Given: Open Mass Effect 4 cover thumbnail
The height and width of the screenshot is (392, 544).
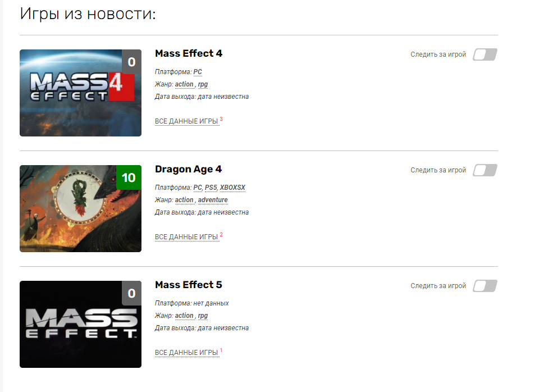Looking at the screenshot, I should point(80,93).
